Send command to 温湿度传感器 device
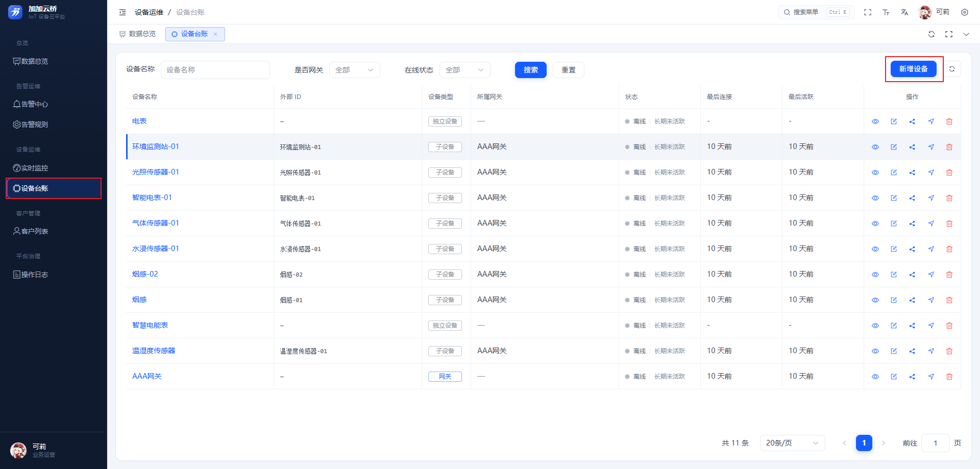Image resolution: width=980 pixels, height=469 pixels. click(x=931, y=351)
